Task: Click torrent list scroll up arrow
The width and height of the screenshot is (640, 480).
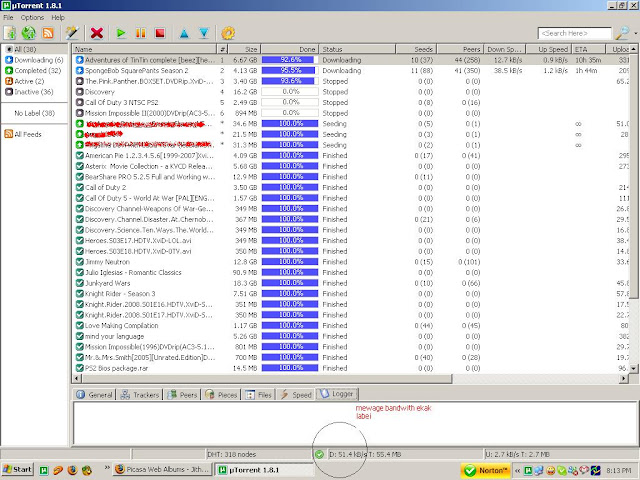Action: (633, 49)
